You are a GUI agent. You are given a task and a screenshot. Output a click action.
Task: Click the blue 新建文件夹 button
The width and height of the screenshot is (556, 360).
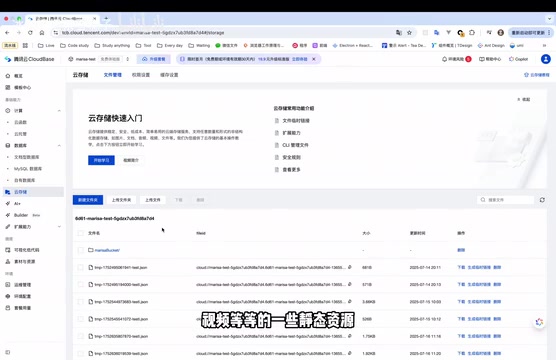pos(88,200)
